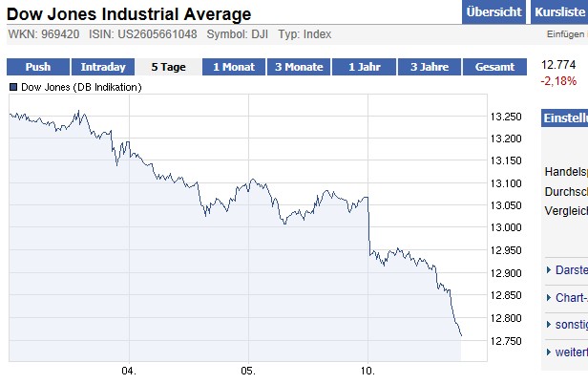Click the Einfügen link

[566, 34]
